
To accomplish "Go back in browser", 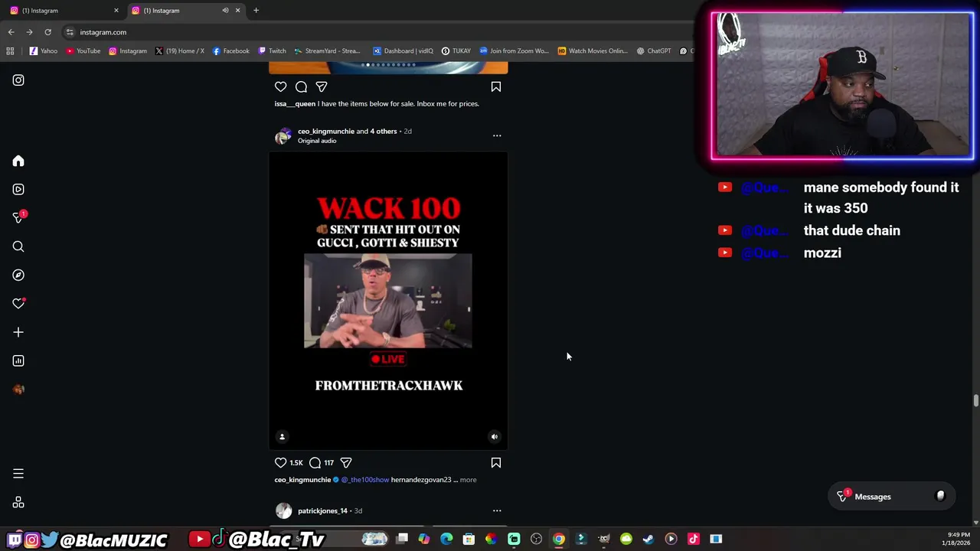I will coord(11,32).
